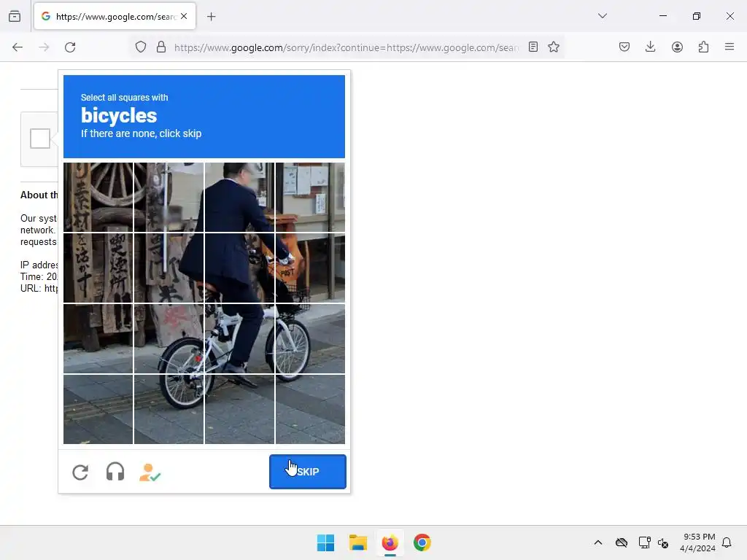Open captcha help person icon
This screenshot has height=560, width=747.
150,472
